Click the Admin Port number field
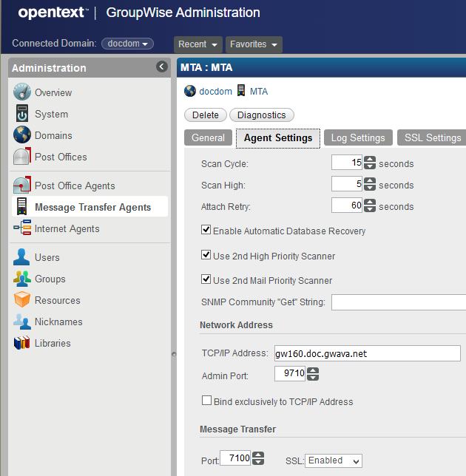466x476 pixels. (x=290, y=373)
